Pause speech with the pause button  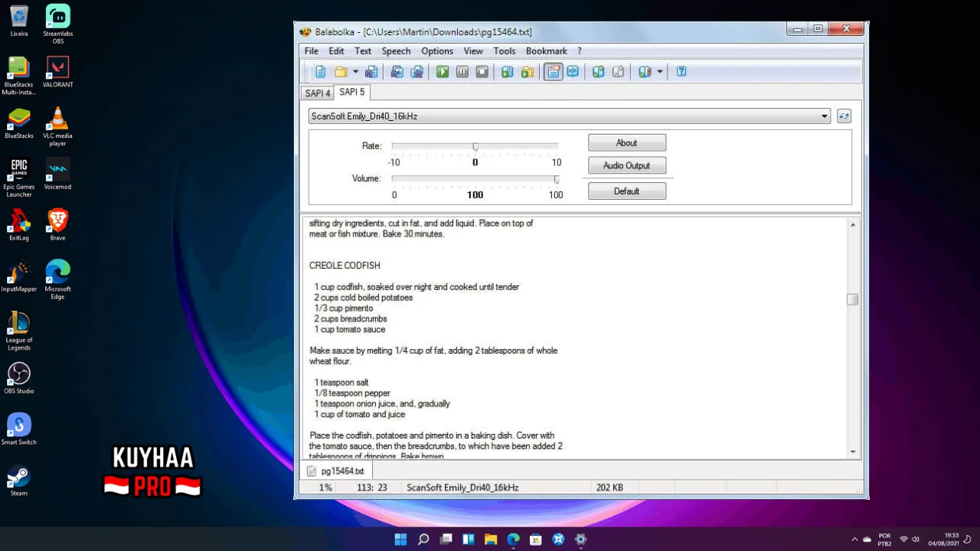point(462,72)
